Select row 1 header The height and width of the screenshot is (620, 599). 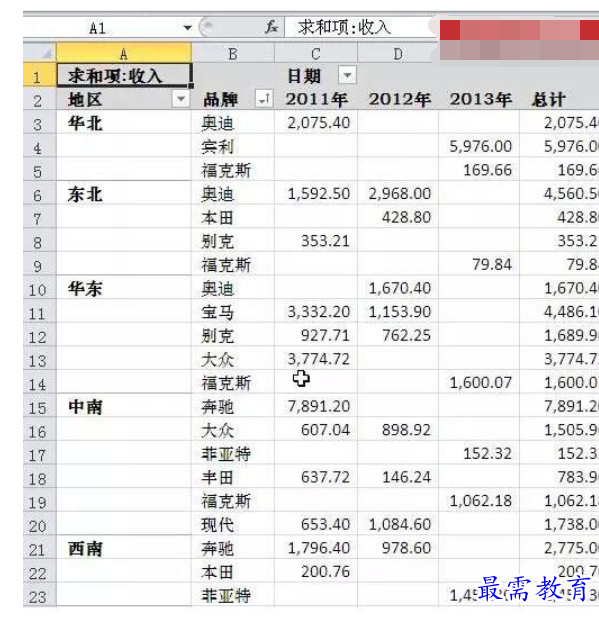[40, 76]
